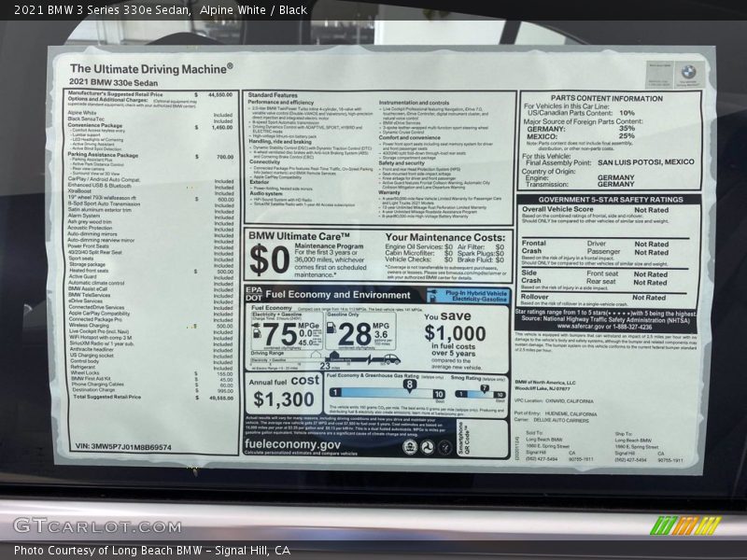Click the '75 MPGe' rating number
747x560 pixels.
[280, 334]
